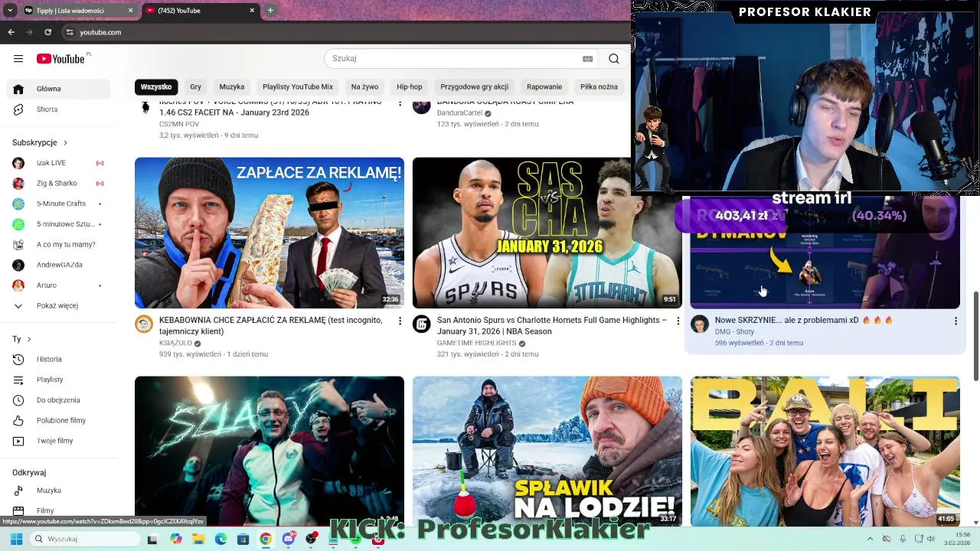Reload the page with the refresh icon
Viewport: 980px width, 551px height.
47,32
